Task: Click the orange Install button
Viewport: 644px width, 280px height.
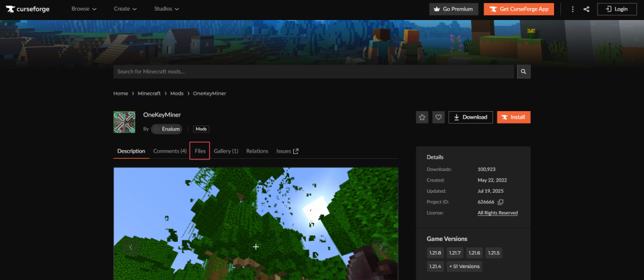Action: pyautogui.click(x=513, y=117)
